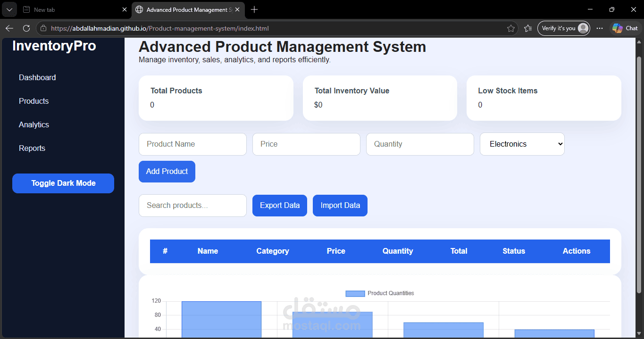644x339 pixels.
Task: Click the Total column header
Action: (x=459, y=251)
